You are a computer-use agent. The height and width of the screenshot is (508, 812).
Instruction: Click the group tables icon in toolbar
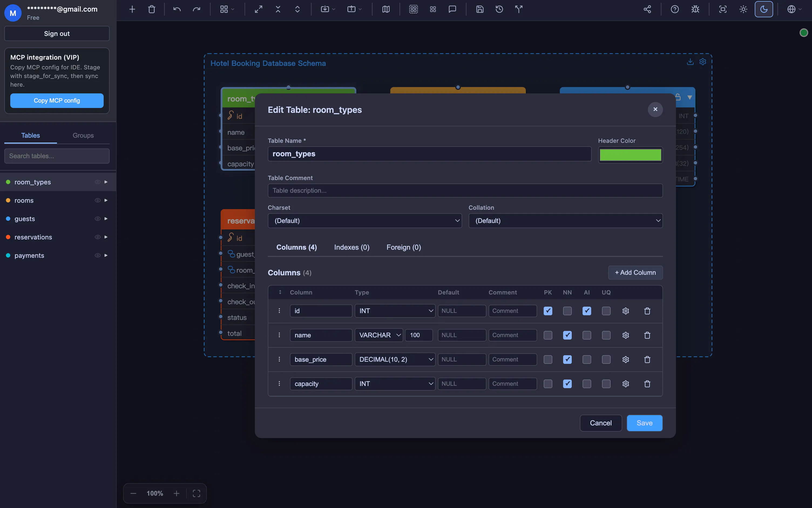pos(414,9)
